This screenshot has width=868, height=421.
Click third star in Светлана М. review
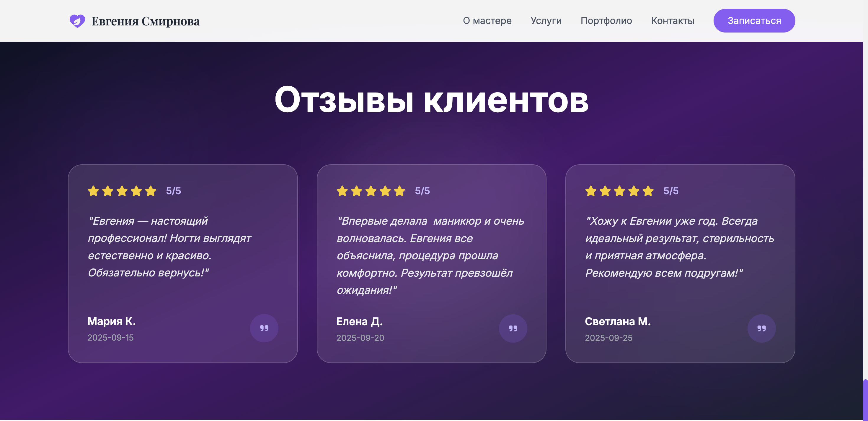[619, 191]
